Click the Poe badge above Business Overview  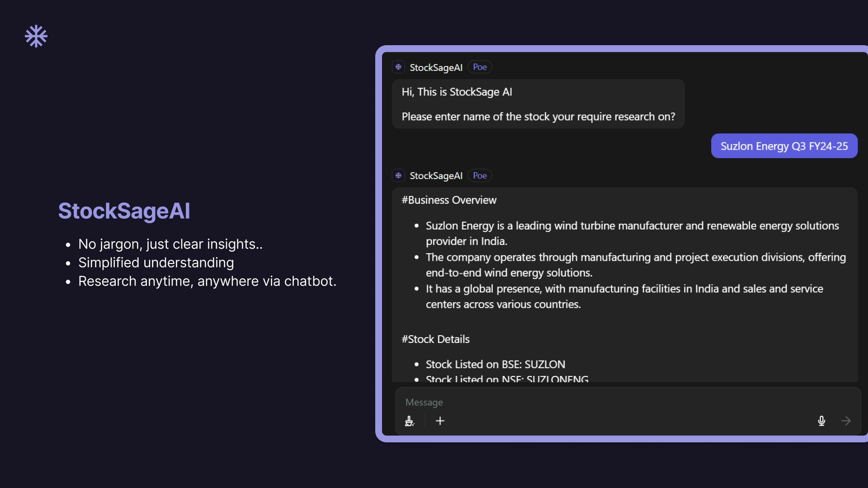tap(480, 176)
